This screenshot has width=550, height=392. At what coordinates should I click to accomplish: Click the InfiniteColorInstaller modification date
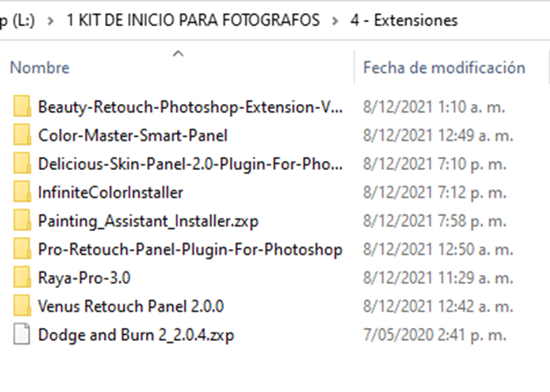[435, 193]
